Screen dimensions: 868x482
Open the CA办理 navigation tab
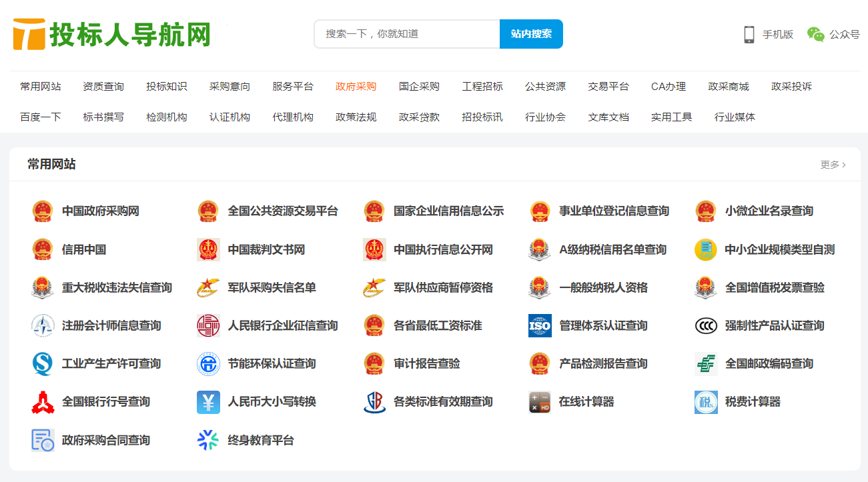pyautogui.click(x=669, y=87)
